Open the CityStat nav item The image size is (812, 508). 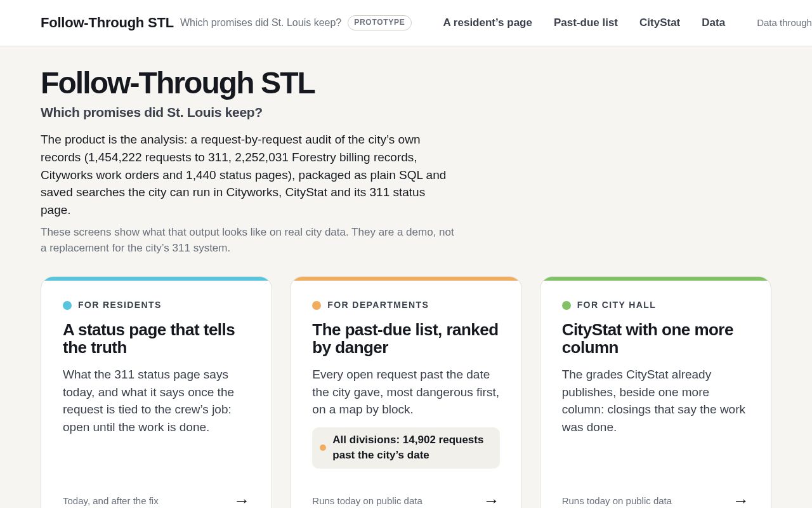tap(660, 23)
